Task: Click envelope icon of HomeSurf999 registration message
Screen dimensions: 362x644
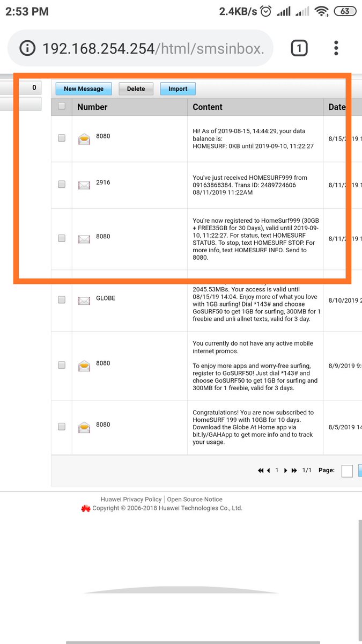Action: point(84,239)
